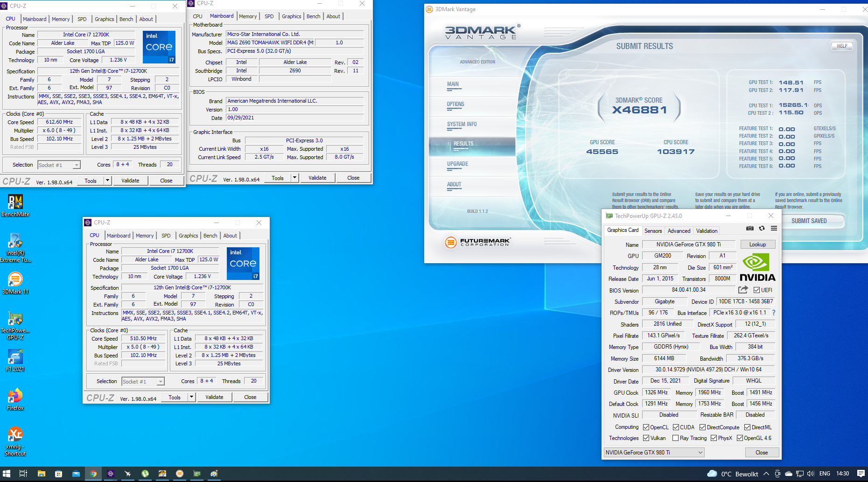Click the taskbar clock showing 14:30
868x482 pixels.
coord(842,474)
